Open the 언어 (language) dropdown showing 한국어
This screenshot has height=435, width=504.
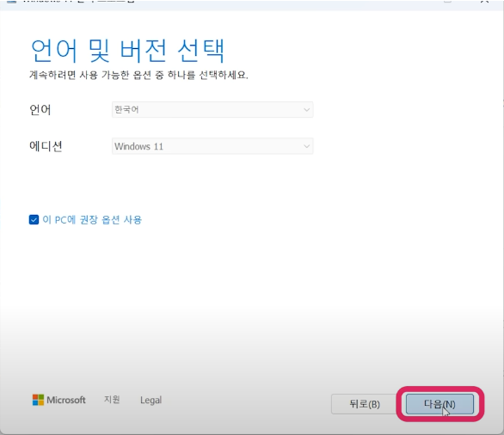tap(212, 110)
